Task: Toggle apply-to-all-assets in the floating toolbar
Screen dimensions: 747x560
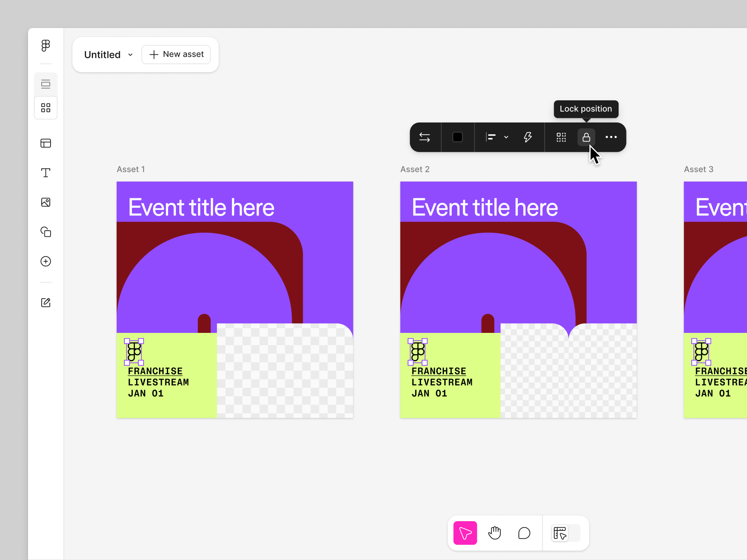Action: point(561,137)
